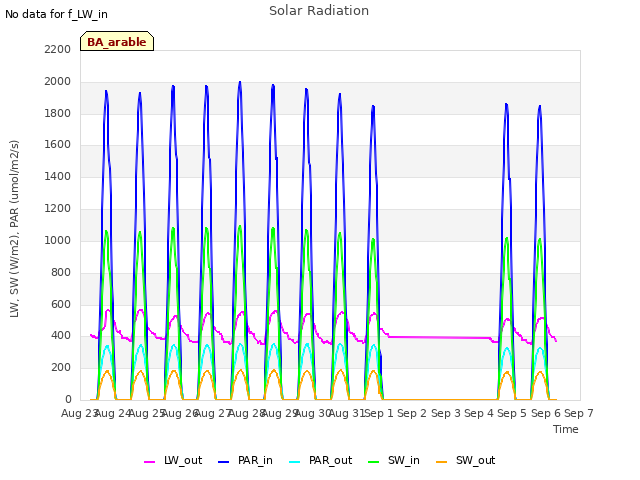Click the cyan PAR_out legend swatch
640x480 pixels.
pyautogui.click(x=295, y=462)
